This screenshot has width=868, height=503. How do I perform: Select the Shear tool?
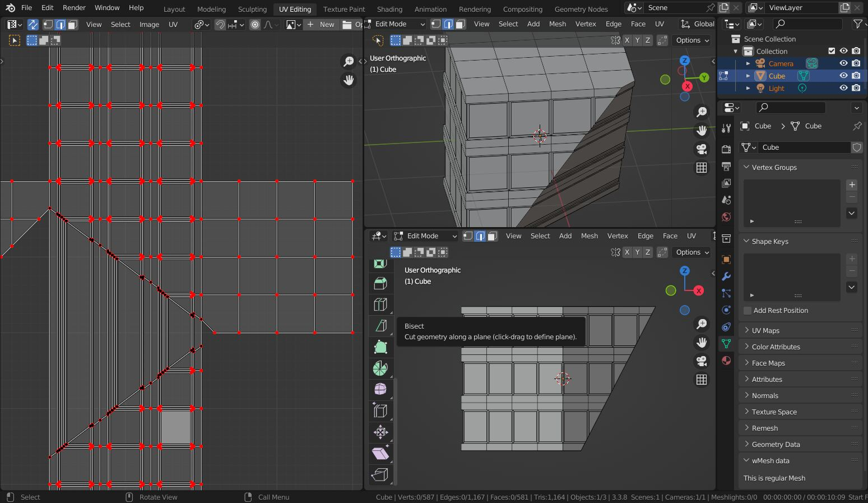click(380, 453)
